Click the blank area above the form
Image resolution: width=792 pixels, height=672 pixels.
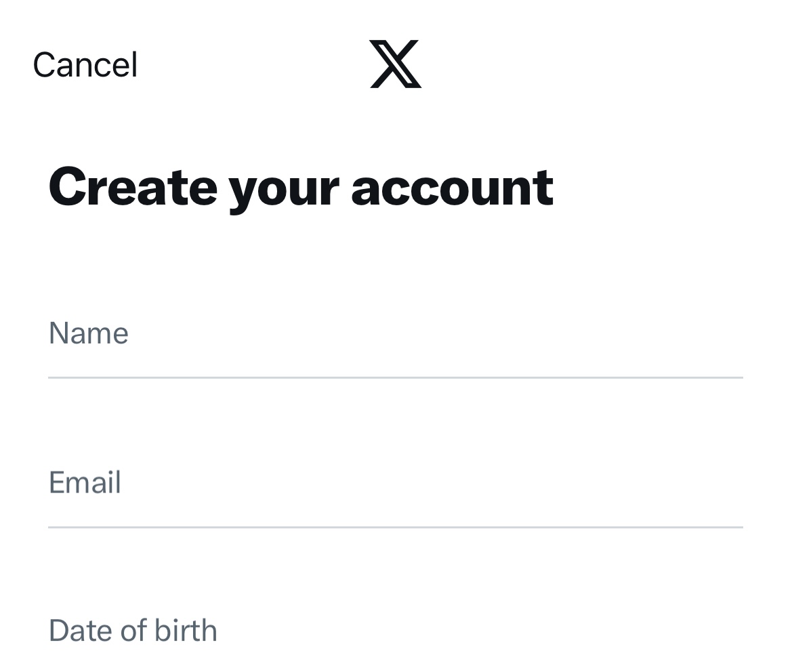coord(396,264)
